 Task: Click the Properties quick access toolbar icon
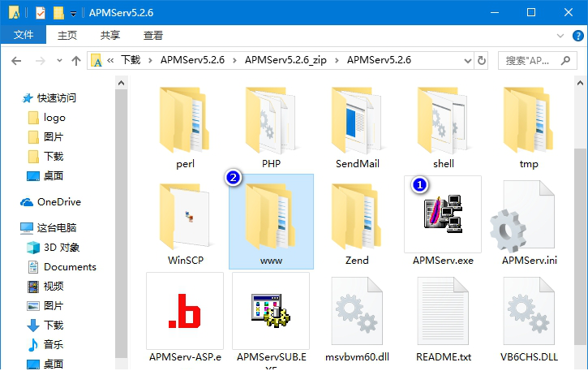click(x=40, y=13)
